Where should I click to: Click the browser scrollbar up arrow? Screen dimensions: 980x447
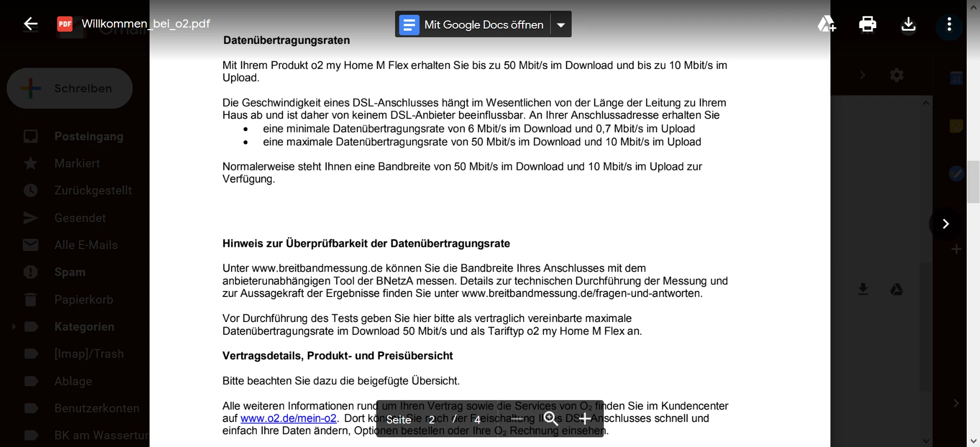click(x=973, y=6)
